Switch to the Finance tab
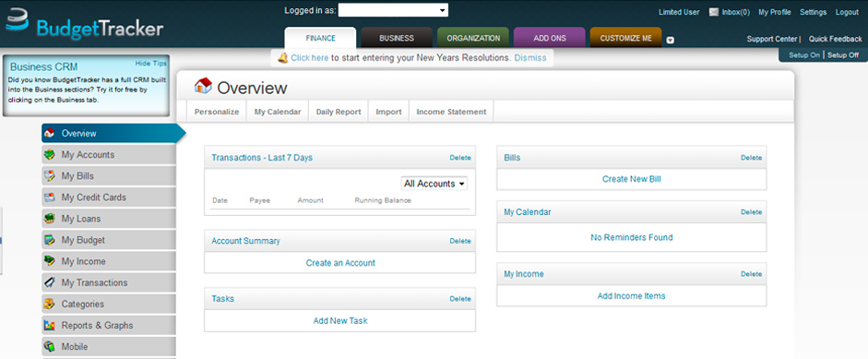 pos(320,38)
